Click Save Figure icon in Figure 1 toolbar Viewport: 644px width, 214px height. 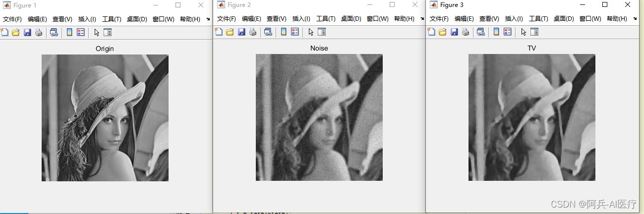(x=27, y=33)
